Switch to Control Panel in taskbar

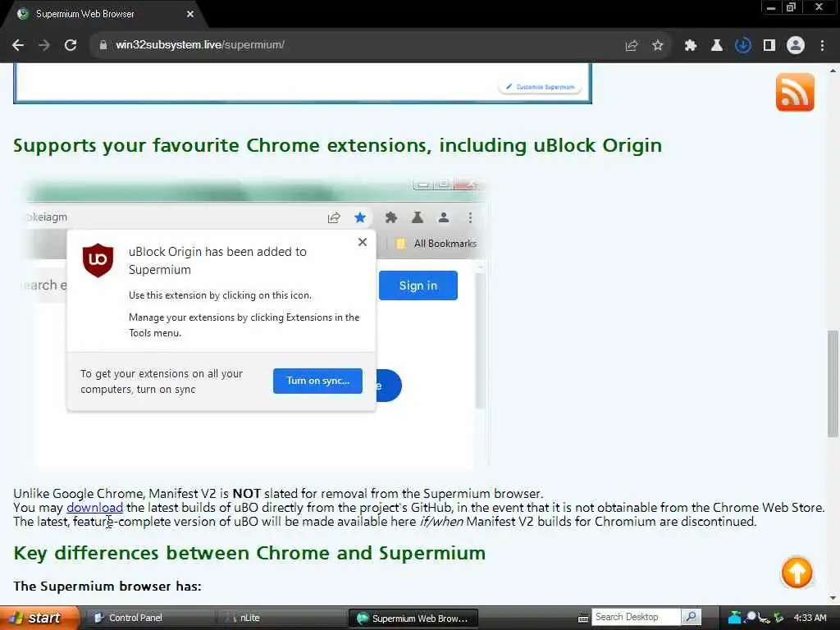[150, 619]
